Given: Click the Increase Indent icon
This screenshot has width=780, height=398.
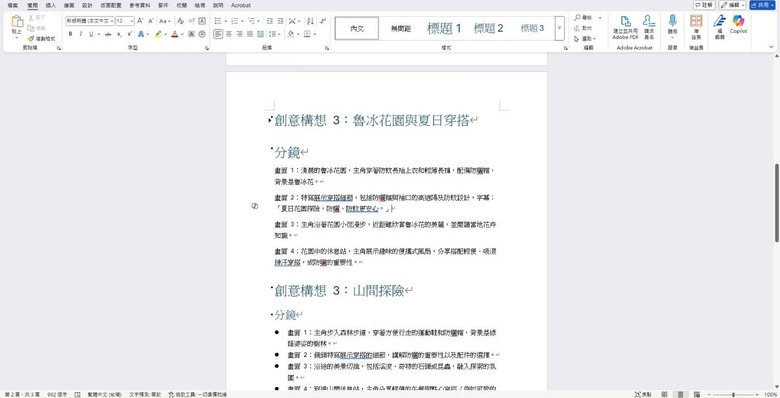Looking at the screenshot, I should pos(281,21).
